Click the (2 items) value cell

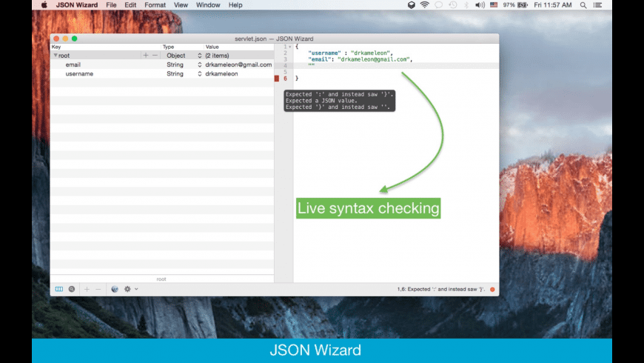click(x=217, y=56)
